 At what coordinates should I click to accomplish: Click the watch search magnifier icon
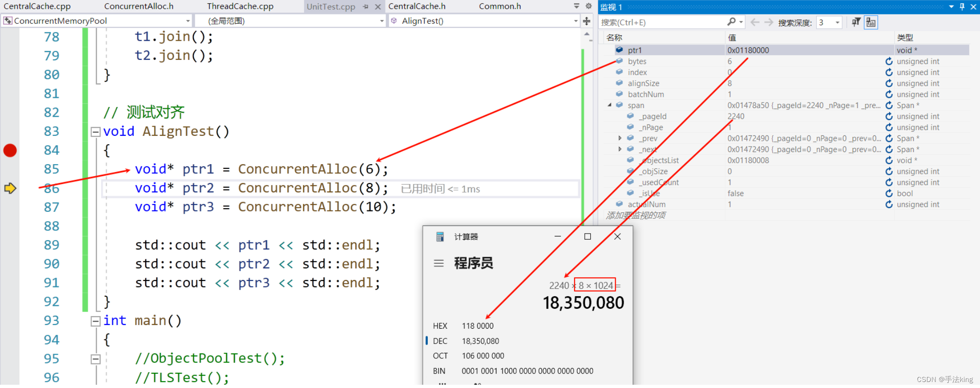(x=732, y=22)
